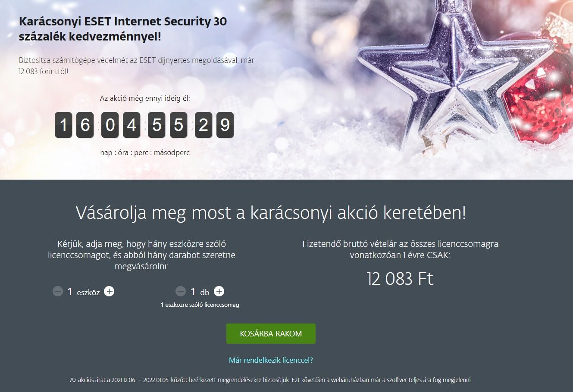This screenshot has height=392, width=573.
Task: Open the Már rendelkezik licenccel? link
Action: point(271,360)
